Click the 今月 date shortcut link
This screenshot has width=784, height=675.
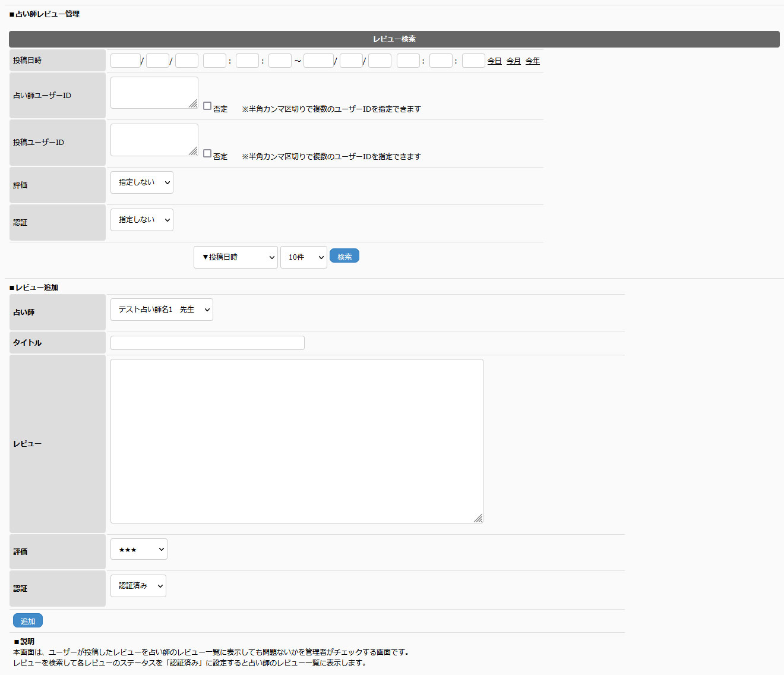point(513,61)
